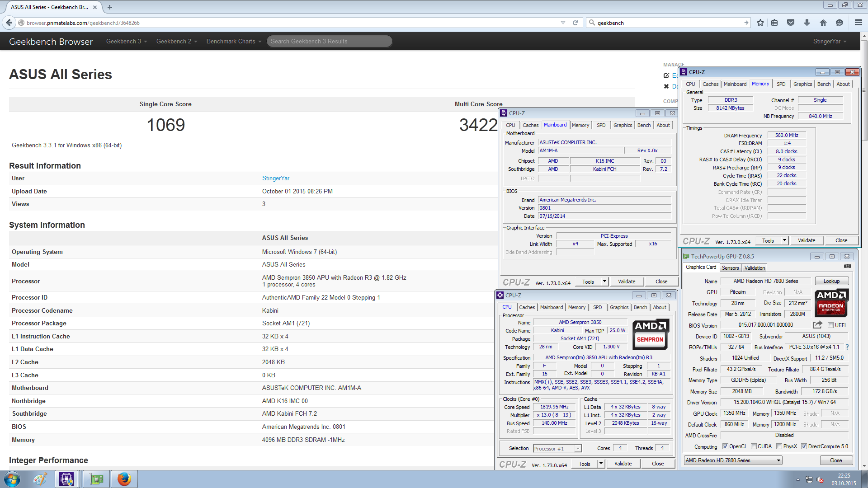Screen dimensions: 868x488
Task: Click the Firefox taskbar icon
Action: click(124, 479)
